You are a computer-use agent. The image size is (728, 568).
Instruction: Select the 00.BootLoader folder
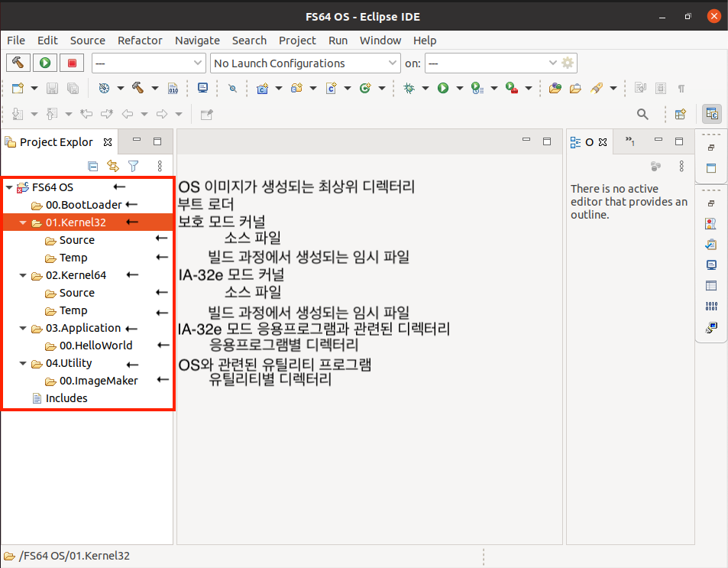tap(83, 205)
